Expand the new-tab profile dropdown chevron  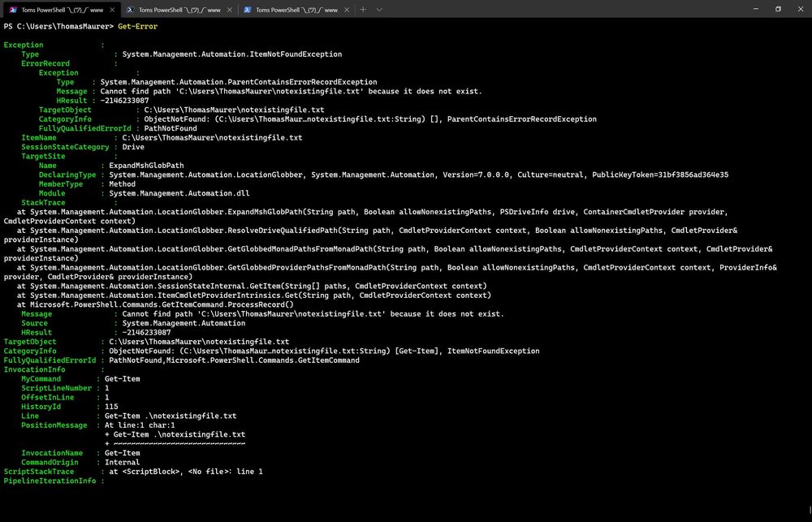click(379, 9)
